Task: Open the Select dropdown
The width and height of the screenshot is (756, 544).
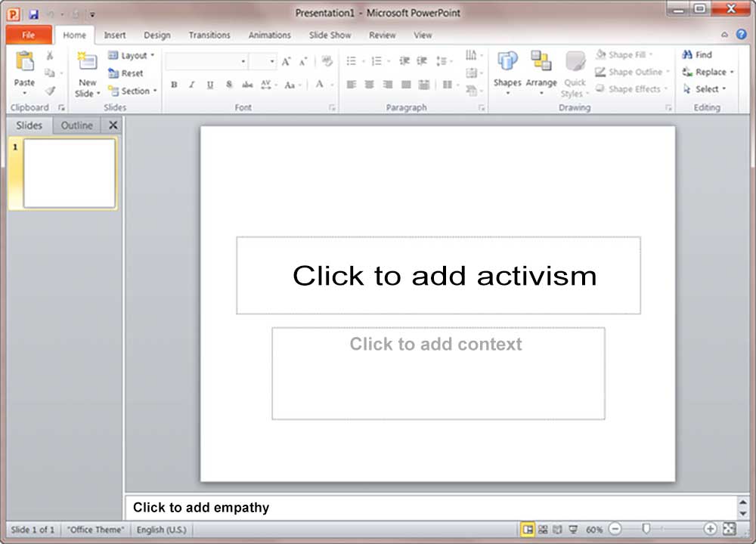Action: pos(705,89)
